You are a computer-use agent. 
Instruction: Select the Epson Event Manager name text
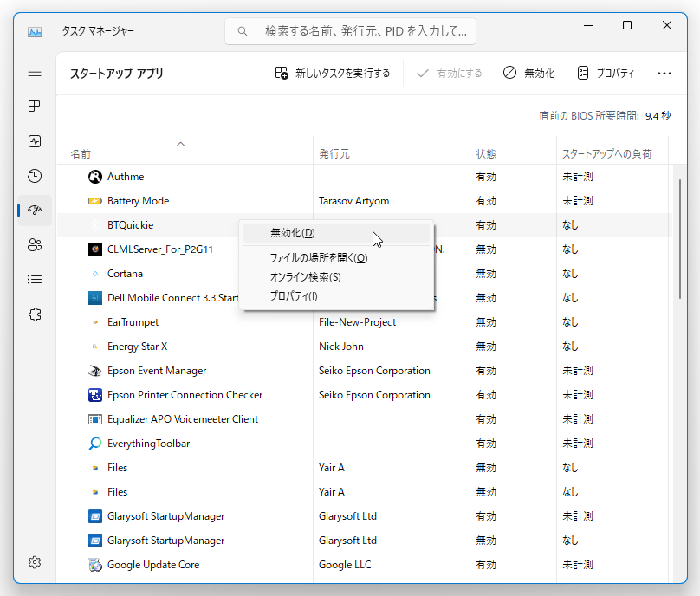pyautogui.click(x=157, y=371)
